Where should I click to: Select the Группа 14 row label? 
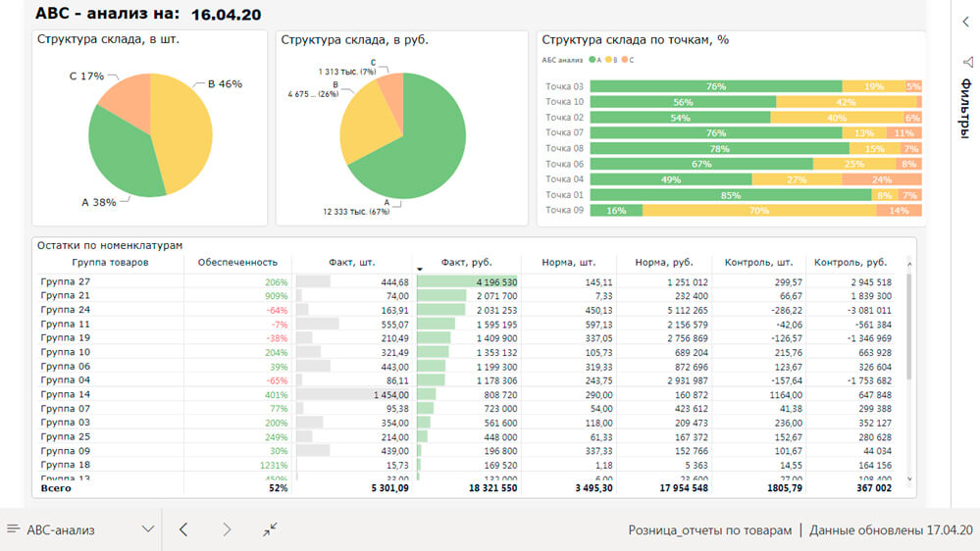[66, 395]
